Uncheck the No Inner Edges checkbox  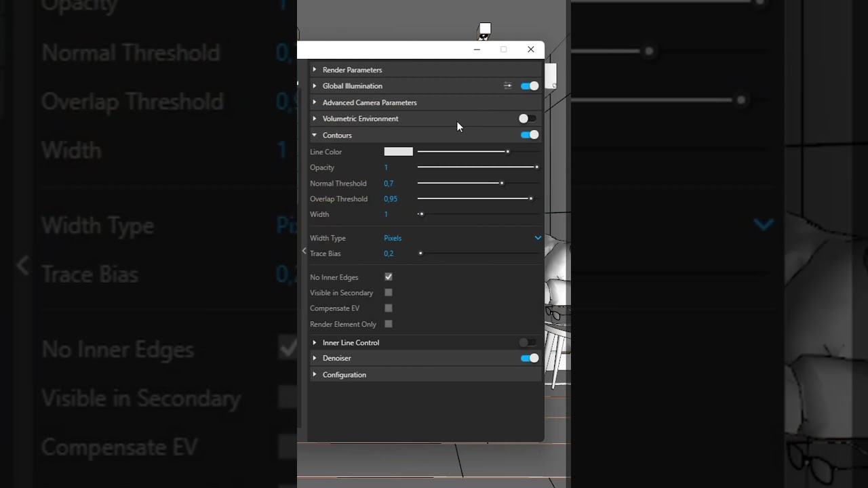(389, 277)
